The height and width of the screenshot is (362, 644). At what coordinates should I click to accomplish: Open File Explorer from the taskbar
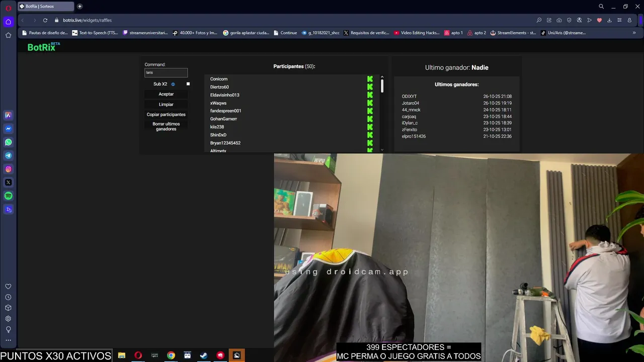click(122, 355)
